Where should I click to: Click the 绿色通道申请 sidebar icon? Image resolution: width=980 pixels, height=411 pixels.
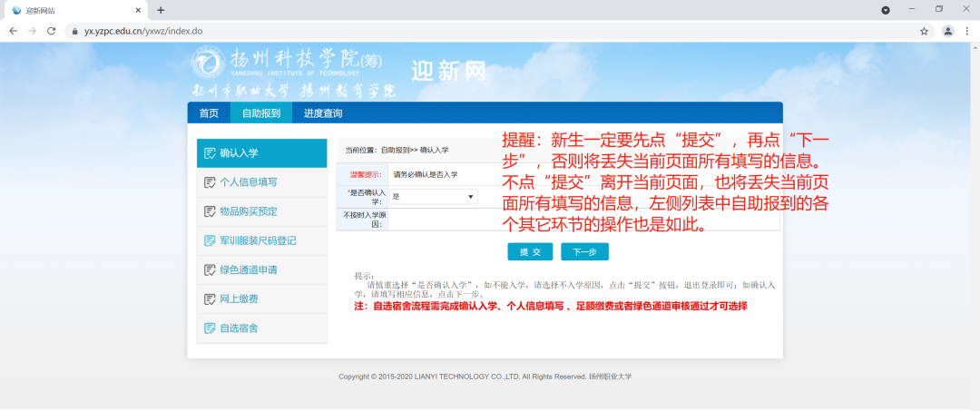210,269
